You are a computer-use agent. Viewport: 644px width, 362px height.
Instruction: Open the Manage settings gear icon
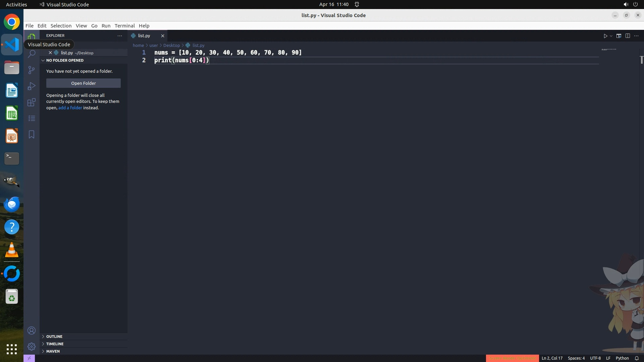click(32, 346)
